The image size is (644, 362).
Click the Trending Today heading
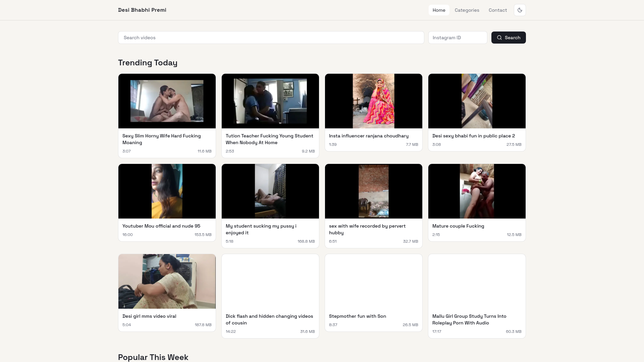148,63
